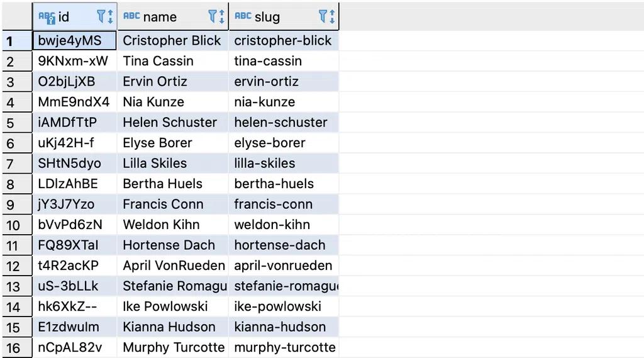
Task: Click the ABC type icon of slug column
Action: coord(243,16)
